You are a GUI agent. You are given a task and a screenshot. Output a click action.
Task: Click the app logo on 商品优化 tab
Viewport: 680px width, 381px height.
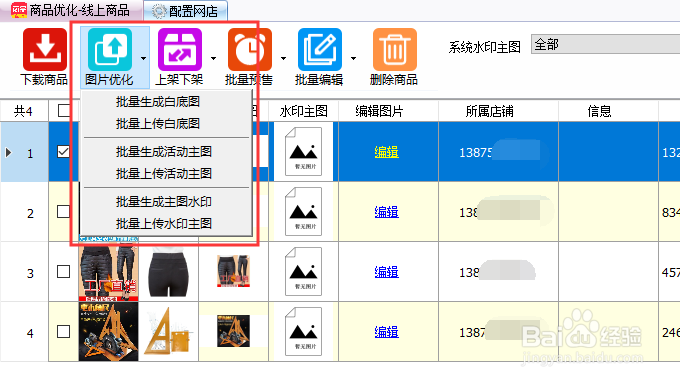pyautogui.click(x=19, y=10)
